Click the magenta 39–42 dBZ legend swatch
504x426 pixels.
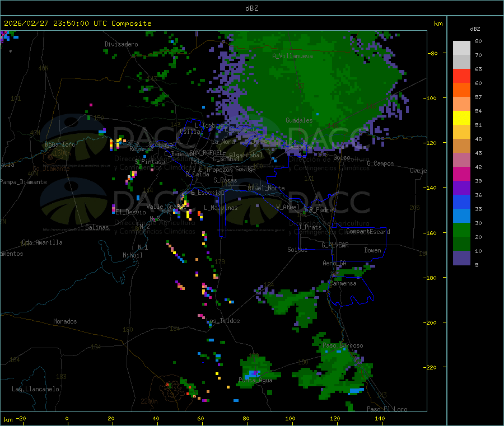click(x=461, y=174)
